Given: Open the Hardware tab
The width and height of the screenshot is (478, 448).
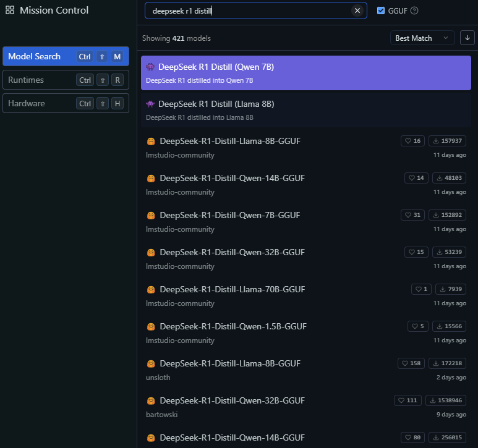Looking at the screenshot, I should click(66, 103).
